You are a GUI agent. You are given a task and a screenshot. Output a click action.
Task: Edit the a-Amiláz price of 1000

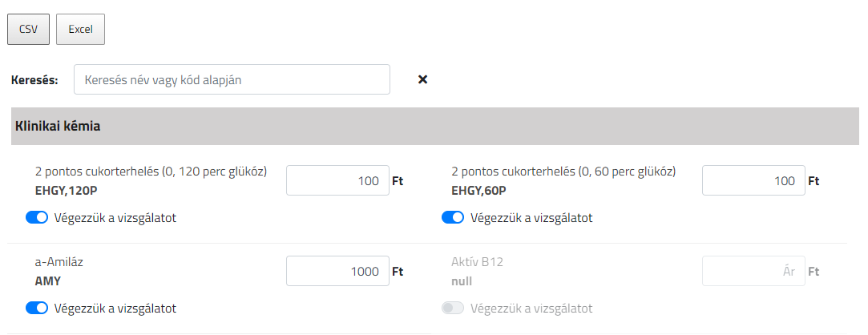(337, 272)
